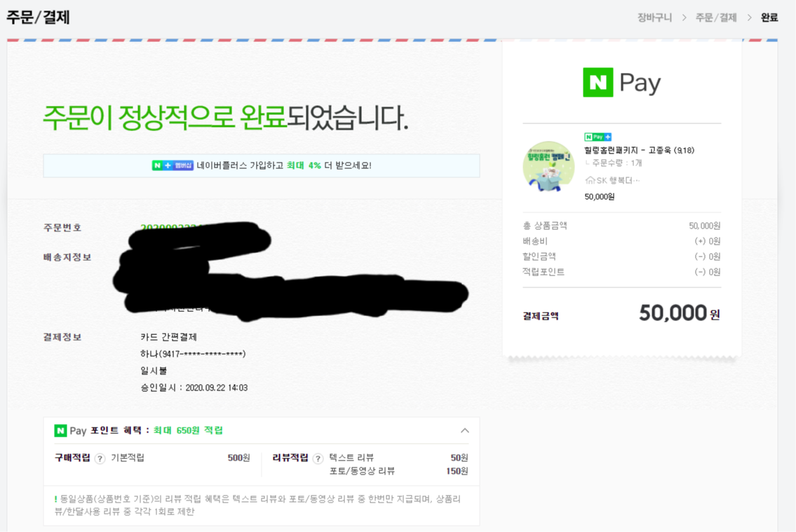
Task: Click the 승인일시 2020.09.22 14:03 text
Action: coord(194,388)
